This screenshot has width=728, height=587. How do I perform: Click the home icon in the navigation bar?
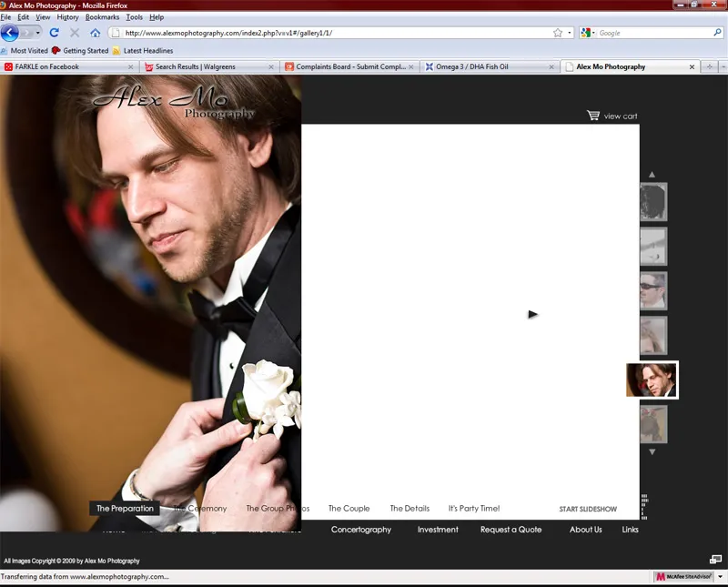click(x=95, y=33)
